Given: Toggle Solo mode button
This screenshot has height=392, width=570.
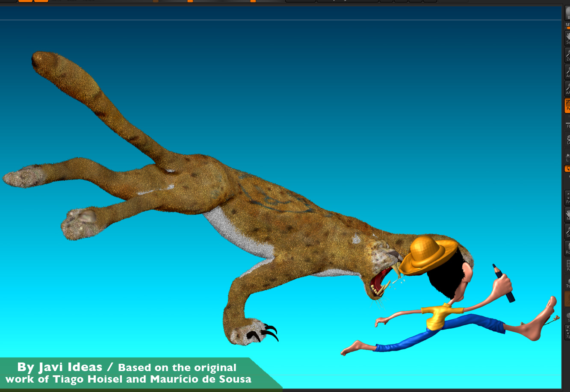Looking at the screenshot, I should point(568,315).
